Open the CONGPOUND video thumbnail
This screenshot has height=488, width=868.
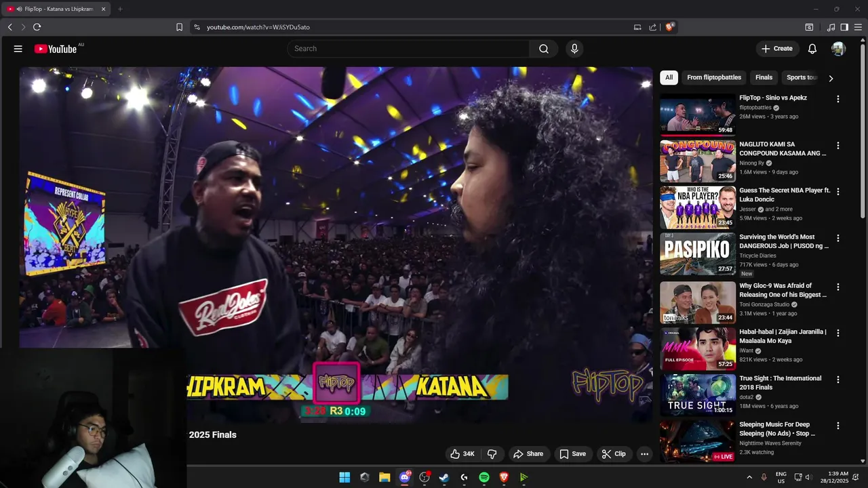click(698, 161)
